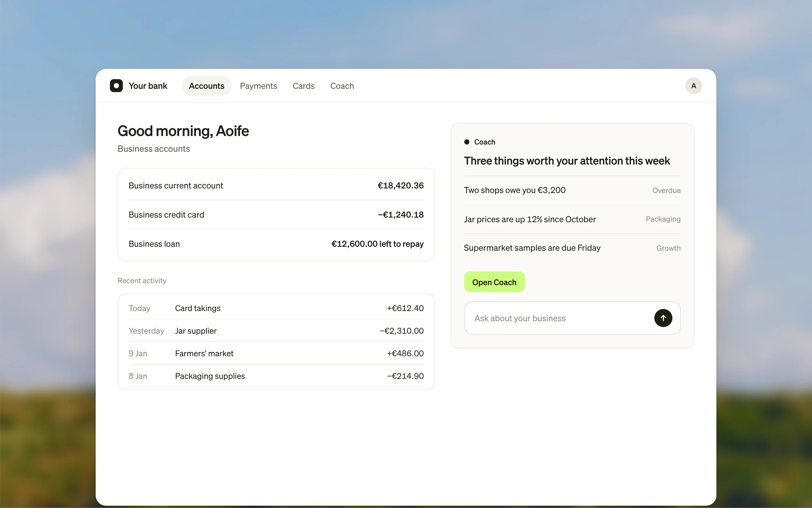Click the Three things worth your attention heading
Viewport: 812px width, 508px height.
pyautogui.click(x=567, y=161)
